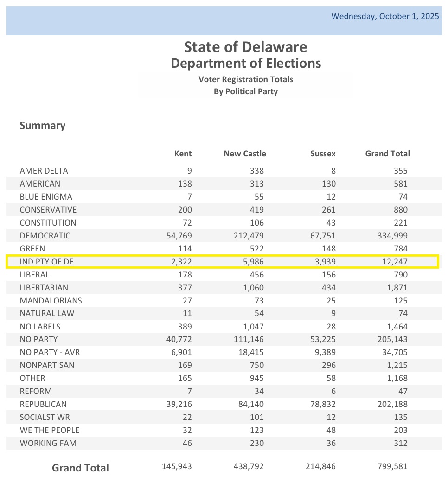Select the Department of Elections heading

coord(245,63)
